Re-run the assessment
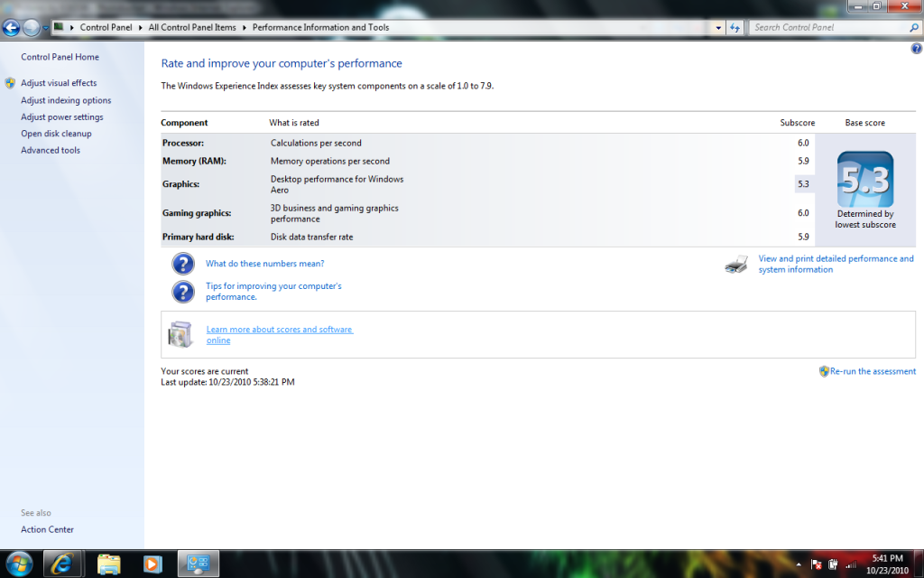The image size is (924, 578). tap(873, 371)
